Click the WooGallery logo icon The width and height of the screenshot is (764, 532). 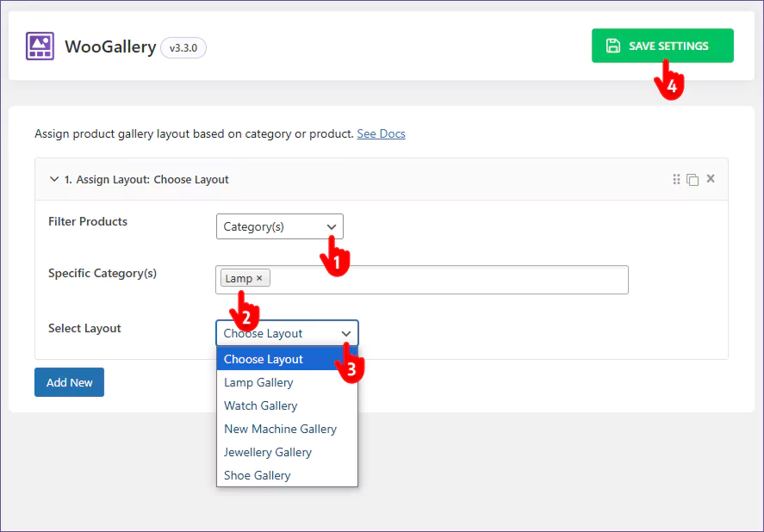tap(40, 46)
